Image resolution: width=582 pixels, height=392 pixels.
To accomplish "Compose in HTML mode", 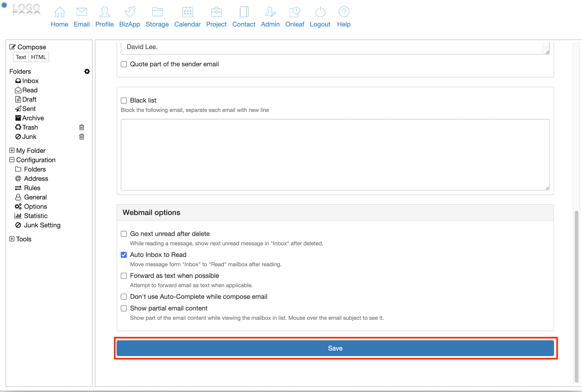I will click(x=39, y=57).
